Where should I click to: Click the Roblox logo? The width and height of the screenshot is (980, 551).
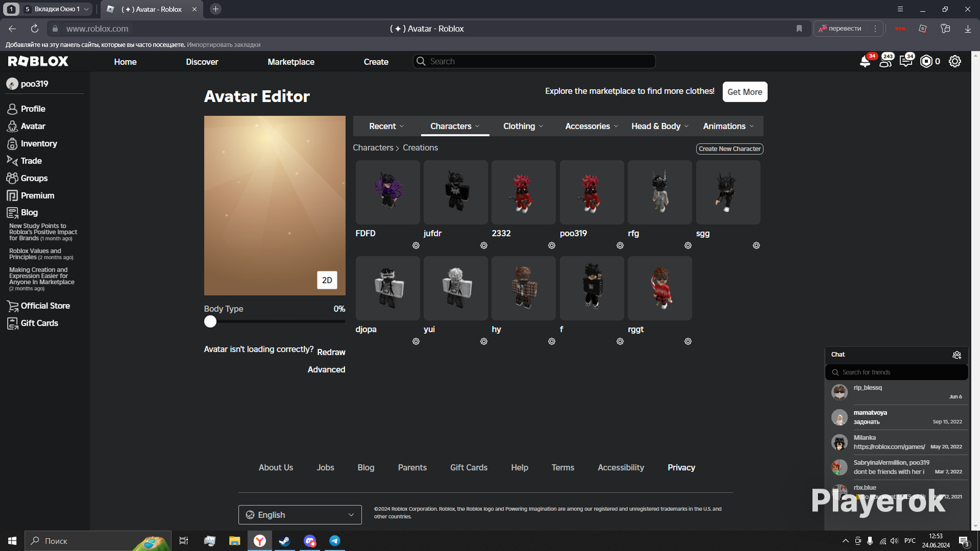point(38,61)
